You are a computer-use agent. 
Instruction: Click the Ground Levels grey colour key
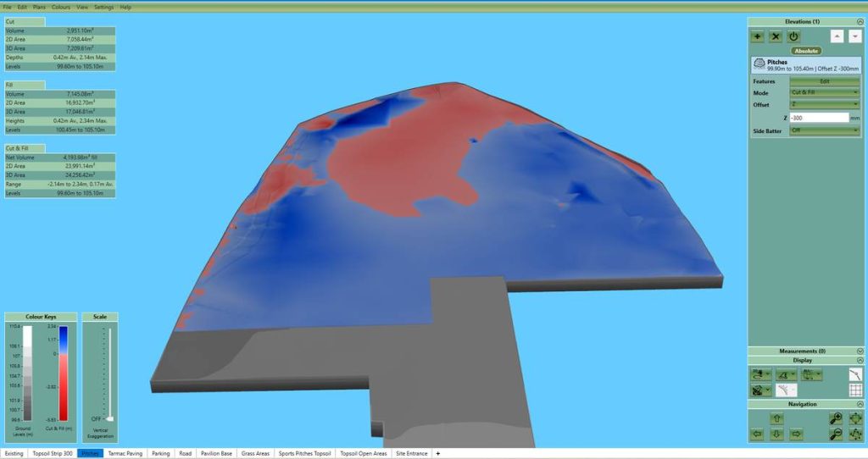26,373
